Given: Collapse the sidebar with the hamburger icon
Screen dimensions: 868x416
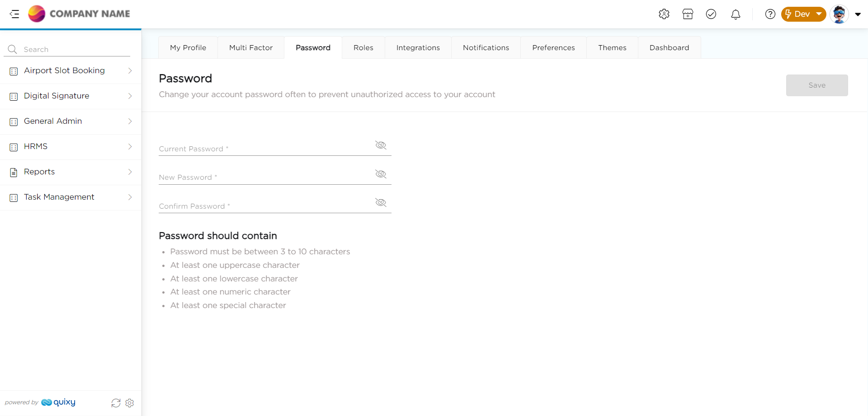Looking at the screenshot, I should click(x=14, y=14).
